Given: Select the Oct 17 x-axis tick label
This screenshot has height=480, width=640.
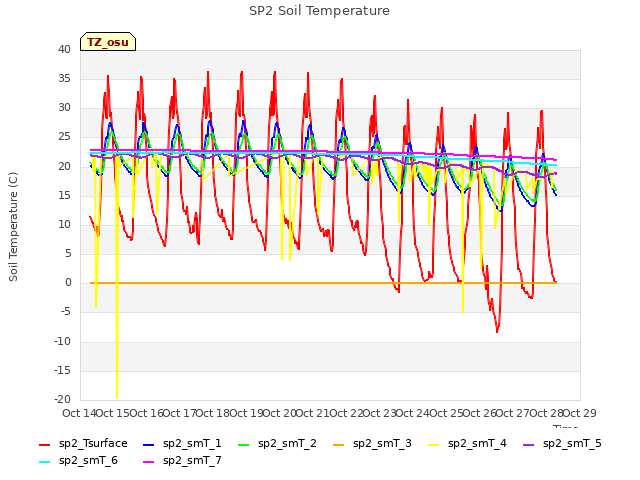Looking at the screenshot, I should [180, 413].
